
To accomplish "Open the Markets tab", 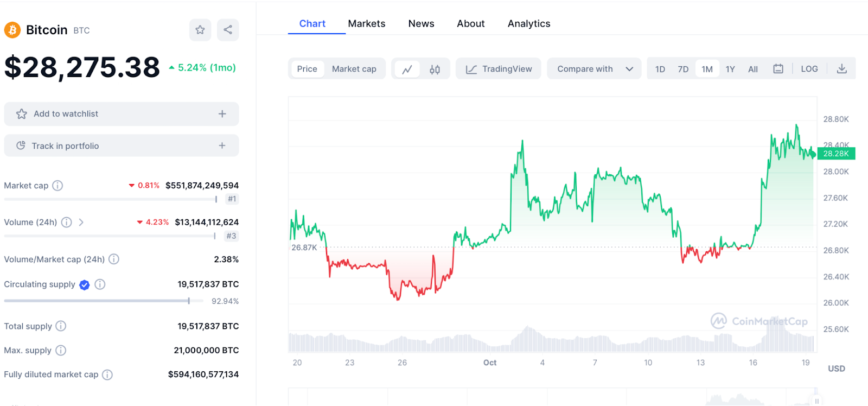I will 367,23.
